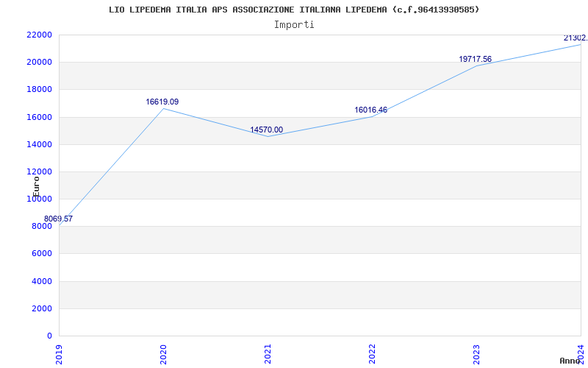Click the y-axis value 4000
The image size is (588, 368).
click(41, 281)
